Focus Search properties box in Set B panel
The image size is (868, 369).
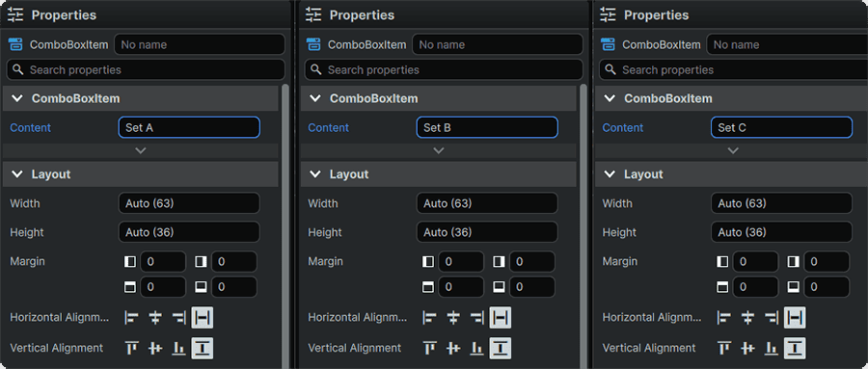coord(444,69)
